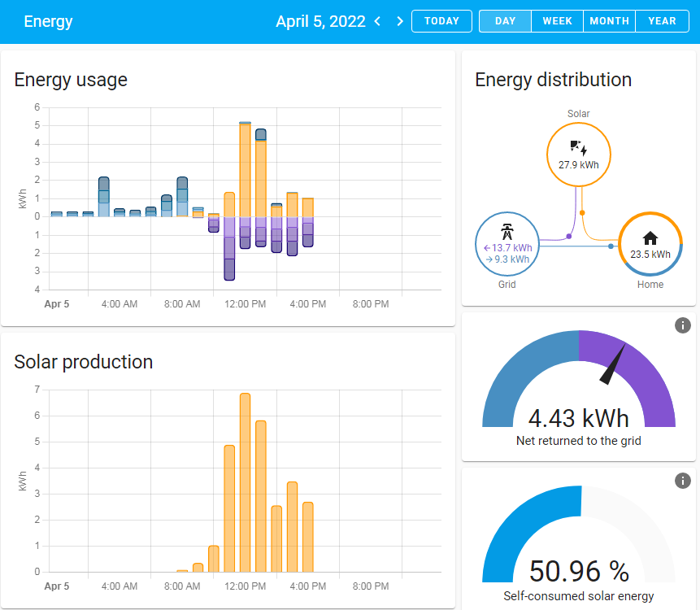This screenshot has width=700, height=610.
Task: Click the 4.43 kWh gauge value
Action: 579,418
